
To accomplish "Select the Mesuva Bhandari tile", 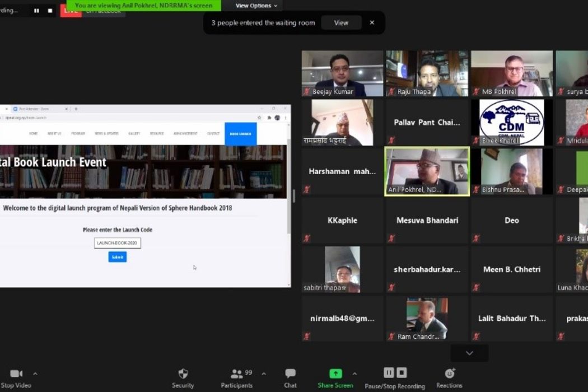I will [427, 221].
